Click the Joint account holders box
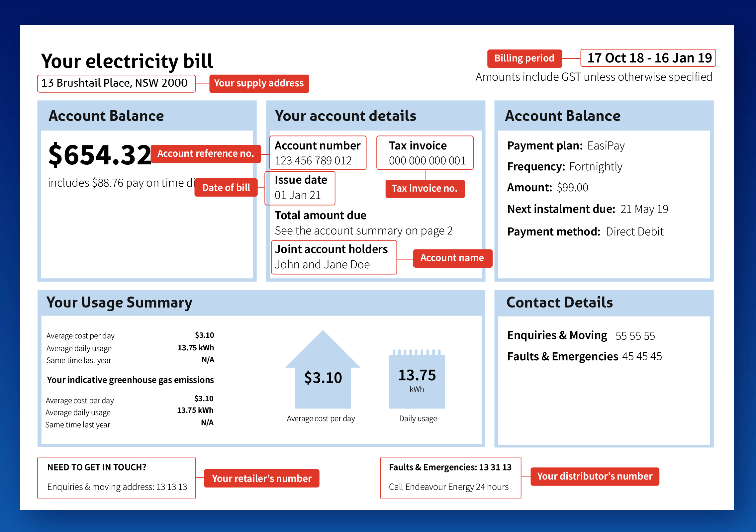The image size is (756, 532). click(334, 257)
